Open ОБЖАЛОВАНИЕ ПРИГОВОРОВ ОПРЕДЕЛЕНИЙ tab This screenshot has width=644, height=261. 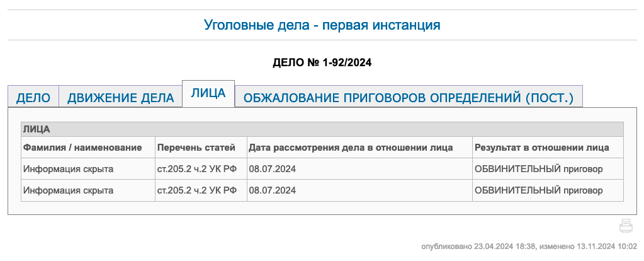tap(409, 98)
